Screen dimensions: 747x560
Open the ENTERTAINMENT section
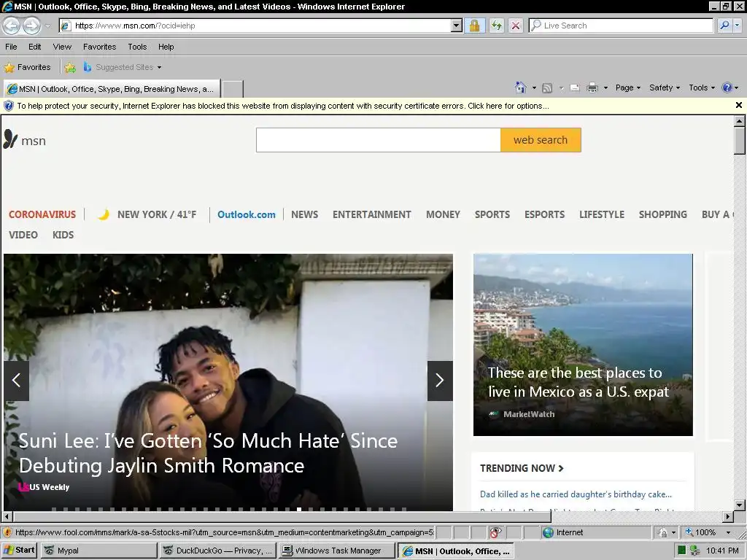(x=371, y=214)
